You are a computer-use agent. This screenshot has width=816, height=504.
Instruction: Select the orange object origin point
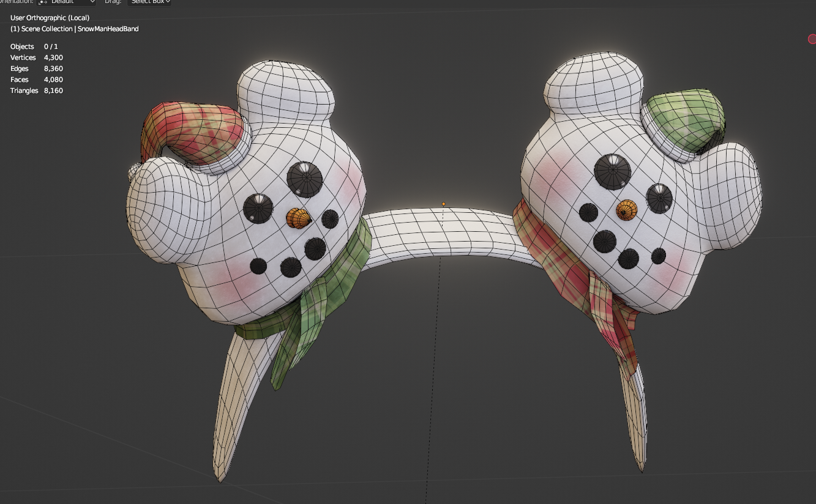(x=444, y=204)
